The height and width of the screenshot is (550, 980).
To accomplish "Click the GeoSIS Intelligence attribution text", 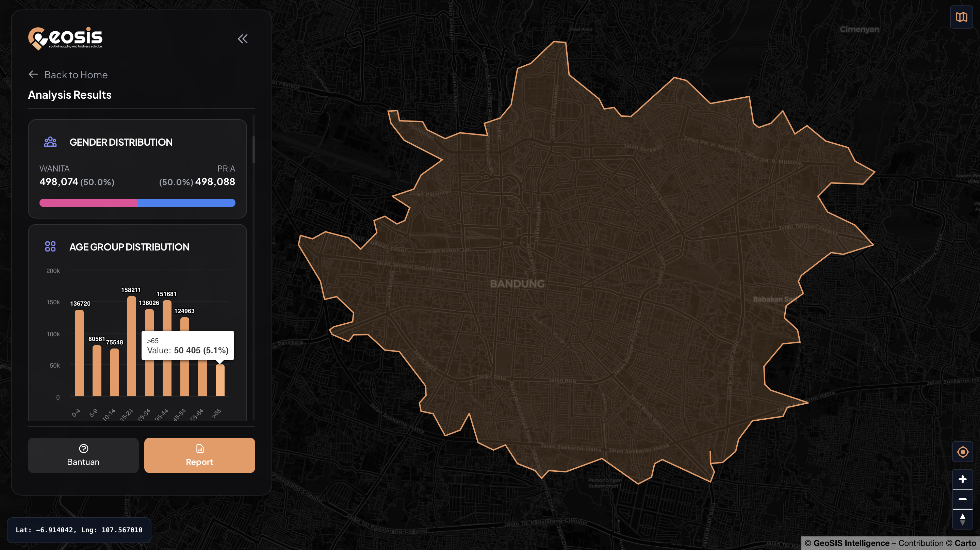I will 851,543.
